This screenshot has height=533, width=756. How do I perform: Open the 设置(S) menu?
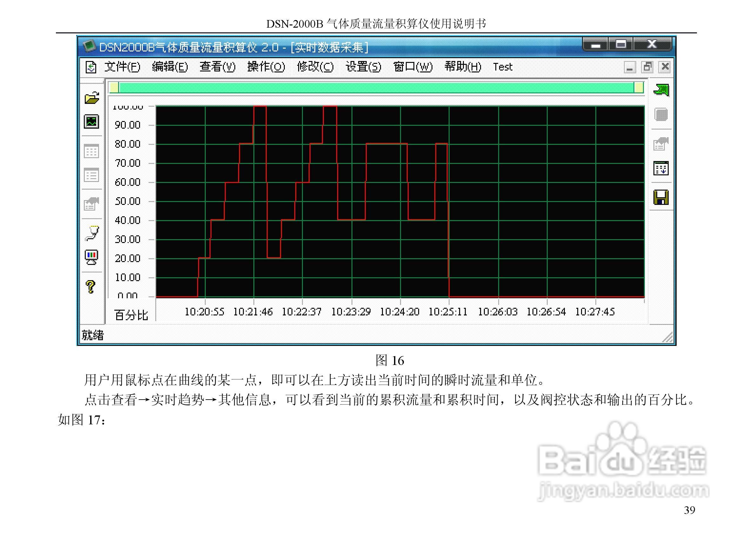point(363,67)
